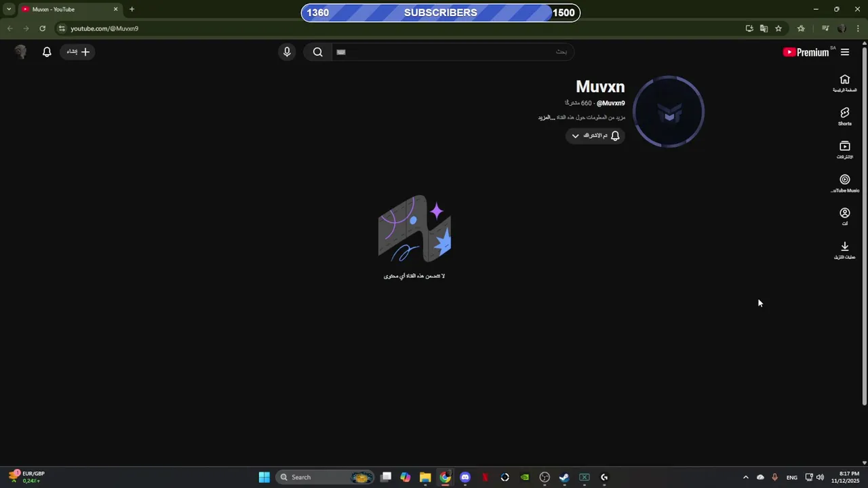
Task: Open Task View on the taskbar
Action: [x=386, y=477]
